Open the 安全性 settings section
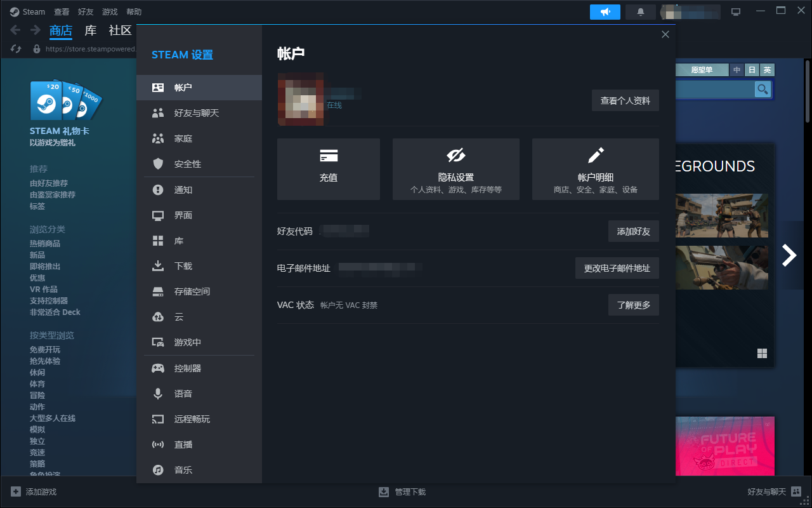812x508 pixels. pos(199,164)
